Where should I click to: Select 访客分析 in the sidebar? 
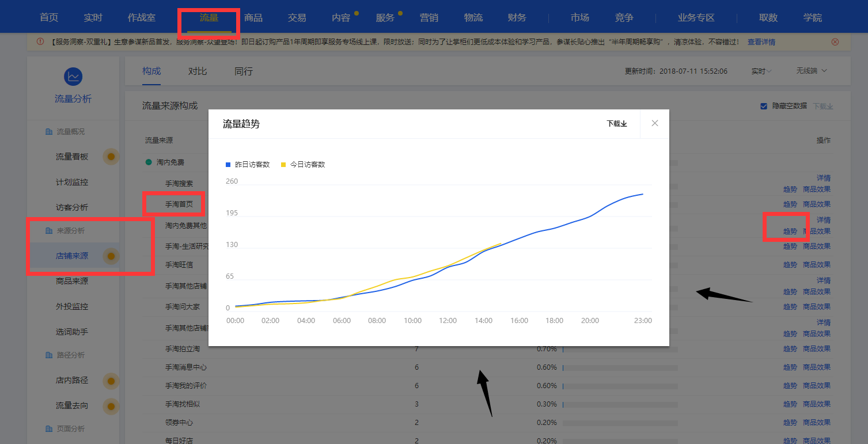tap(72, 207)
